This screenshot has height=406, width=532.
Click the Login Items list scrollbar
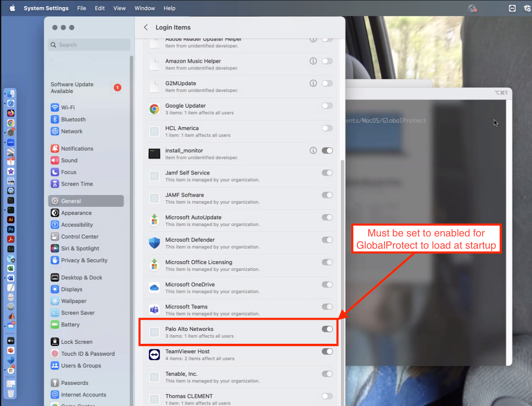[342, 254]
